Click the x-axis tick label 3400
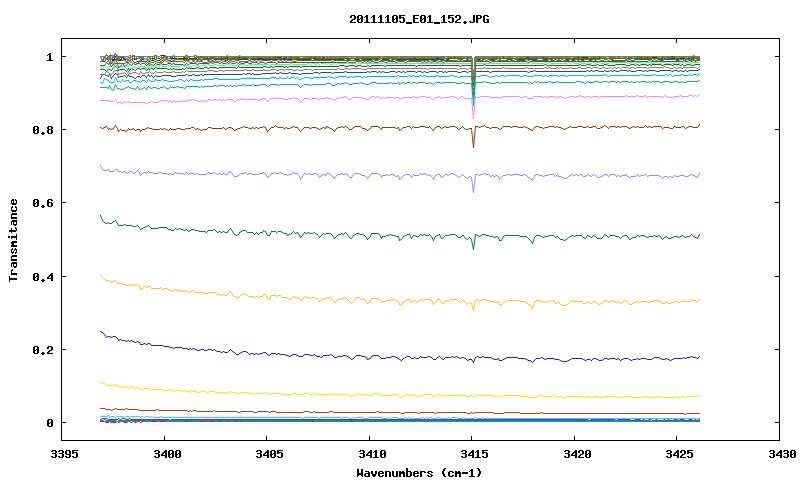Screen dimensions: 800x480 tap(167, 454)
